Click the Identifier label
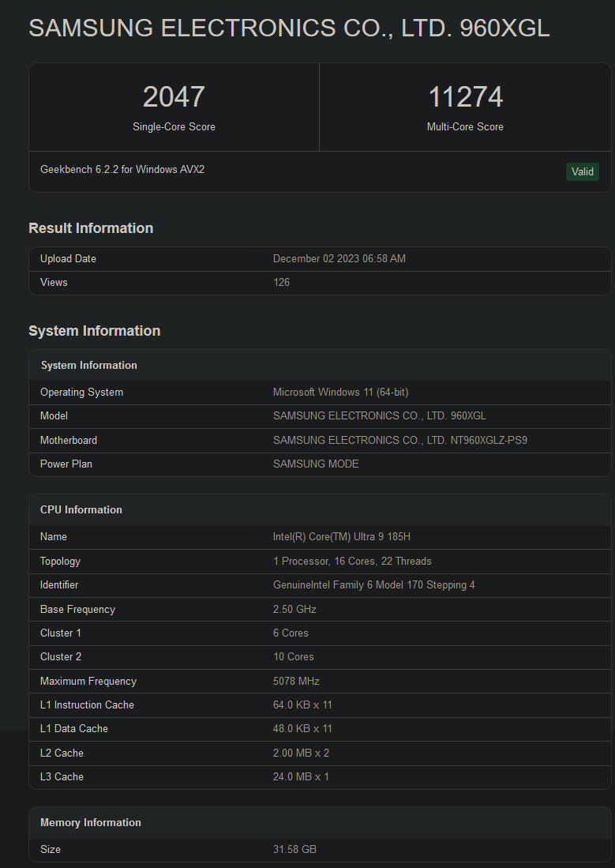 [x=59, y=584]
